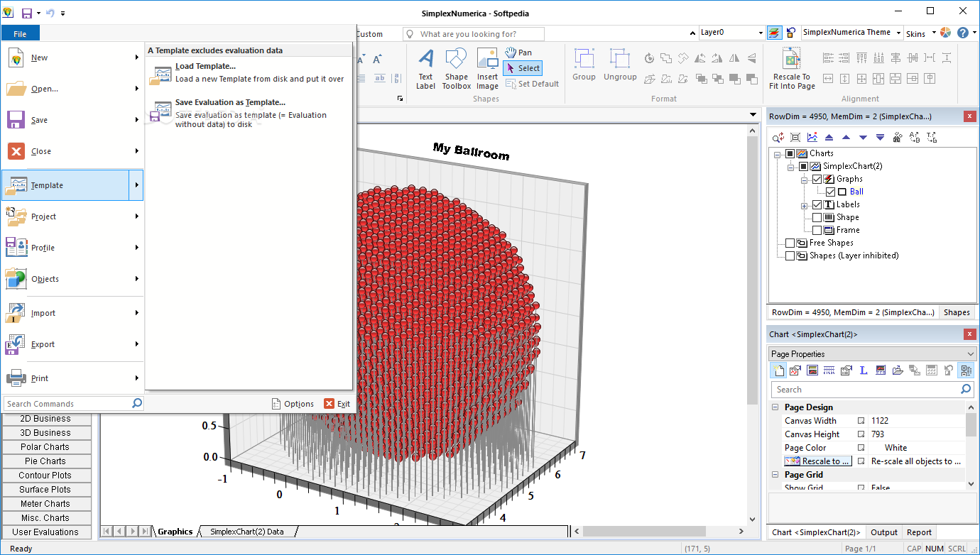Click the blue help question mark icon
Screen dimensions: 980x555
(x=963, y=33)
